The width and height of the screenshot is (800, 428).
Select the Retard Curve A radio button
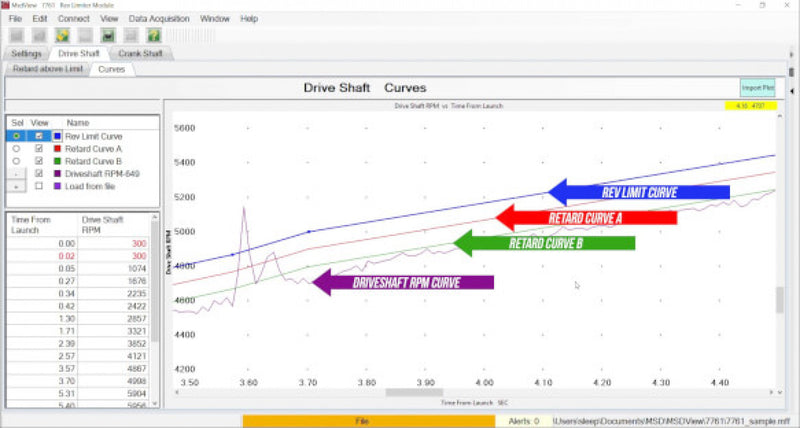point(16,149)
